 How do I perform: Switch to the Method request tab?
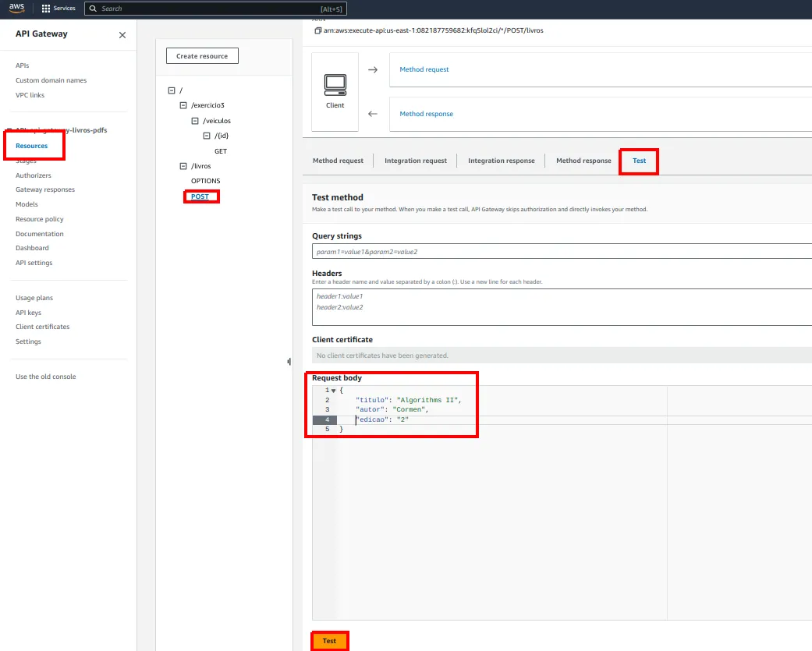[x=338, y=161]
